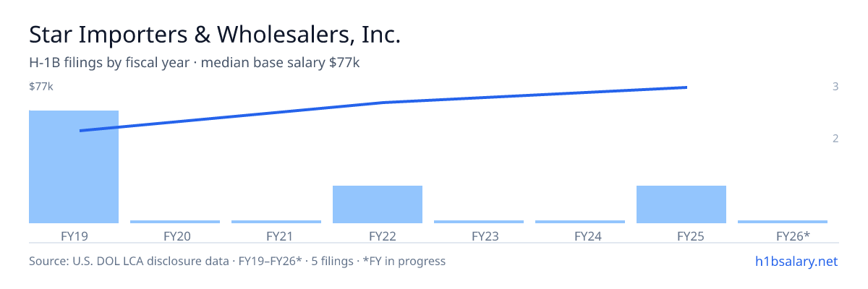The height and width of the screenshot is (289, 868).
Task: Click the right axis value 3
Action: tap(835, 87)
